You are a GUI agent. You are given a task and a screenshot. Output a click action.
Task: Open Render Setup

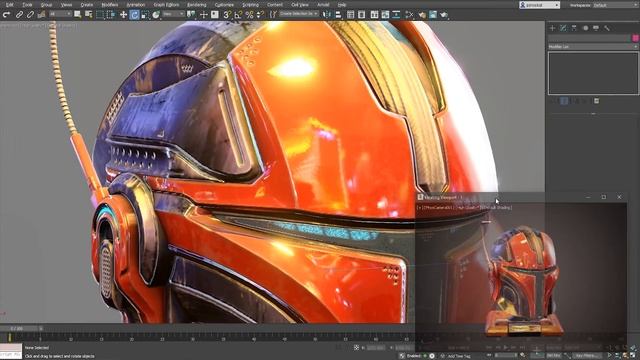pyautogui.click(x=422, y=15)
